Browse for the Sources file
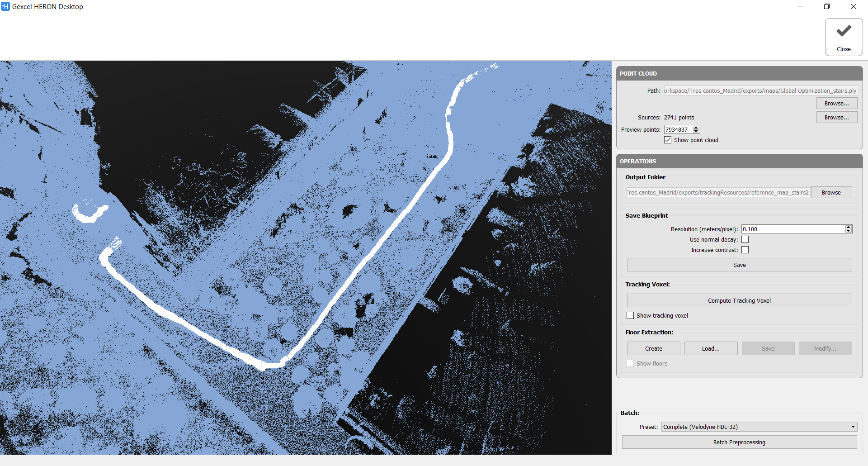868x466 pixels. click(x=836, y=117)
